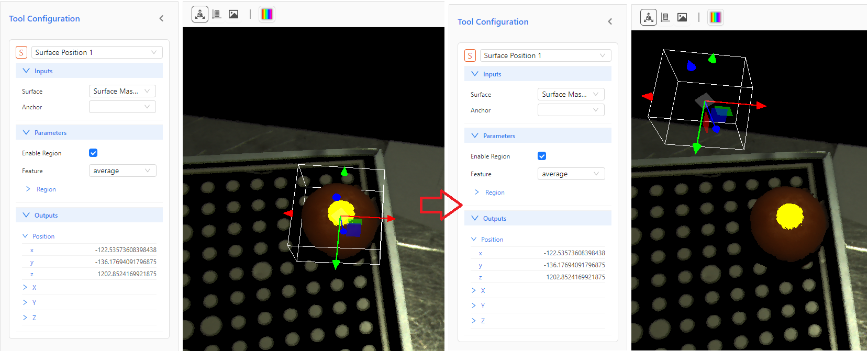Click the S tool icon in right panel
This screenshot has height=351, width=868.
tap(470, 55)
